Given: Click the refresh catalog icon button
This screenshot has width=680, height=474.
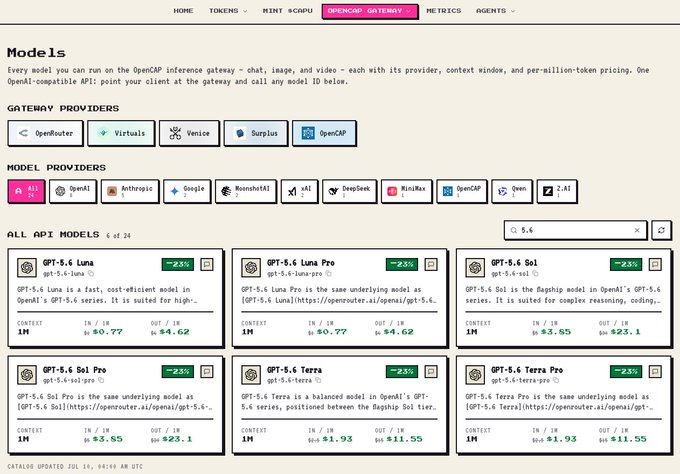Looking at the screenshot, I should [x=661, y=230].
